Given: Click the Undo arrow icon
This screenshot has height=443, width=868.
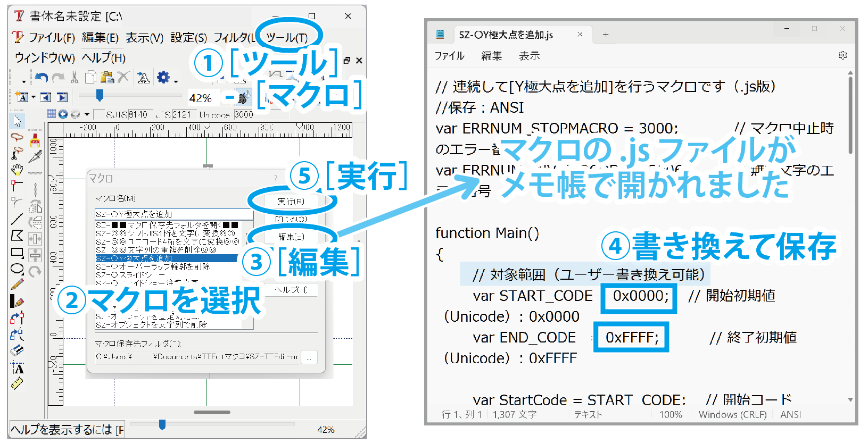Looking at the screenshot, I should click(41, 78).
